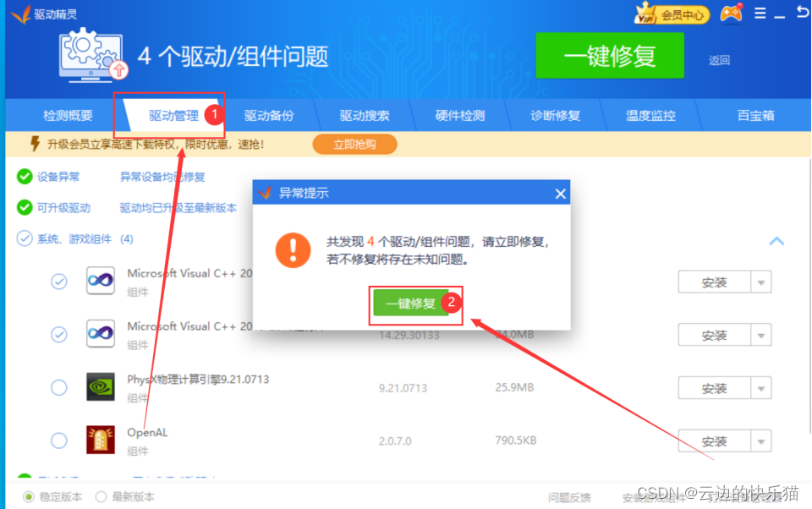Screen dimensions: 812x509
Task: Click the 异常设备均已修复 status text
Action: (x=162, y=177)
